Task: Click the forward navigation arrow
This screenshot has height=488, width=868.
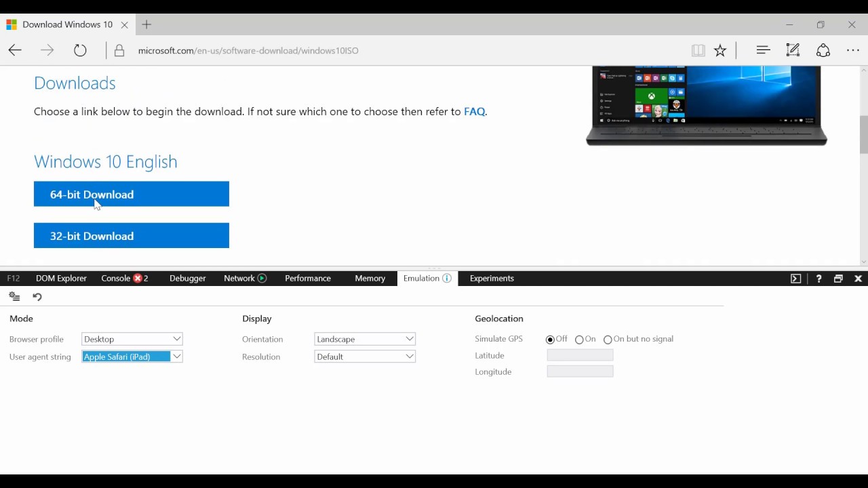Action: pos(47,50)
